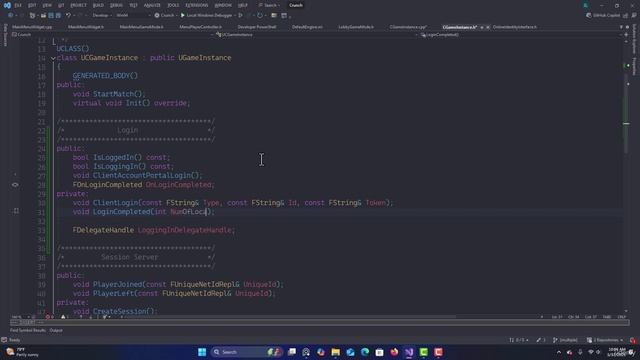The height and width of the screenshot is (360, 640).
Task: Click the title bar Search box
Action: coord(269,5)
